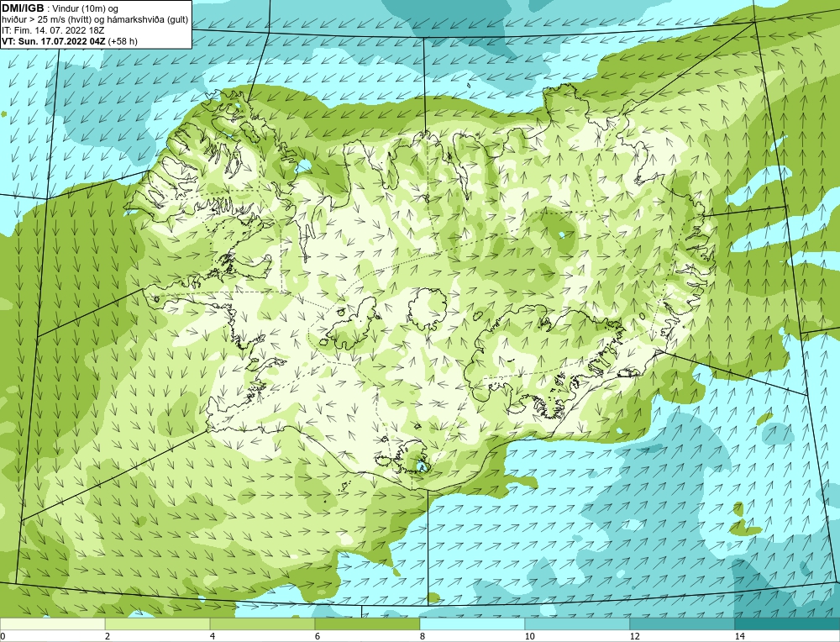This screenshot has height=642, width=840.
Task: Click the legend value label 8
Action: pos(423,636)
